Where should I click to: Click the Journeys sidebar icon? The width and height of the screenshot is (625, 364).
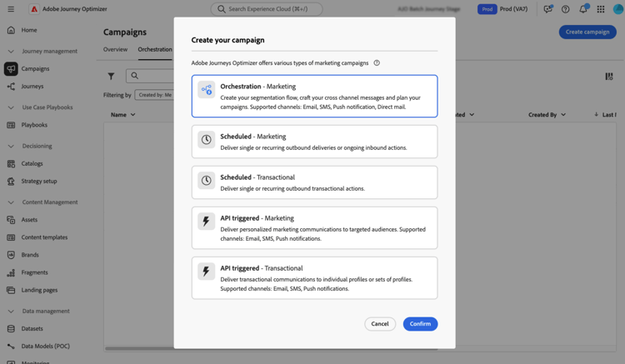(11, 87)
